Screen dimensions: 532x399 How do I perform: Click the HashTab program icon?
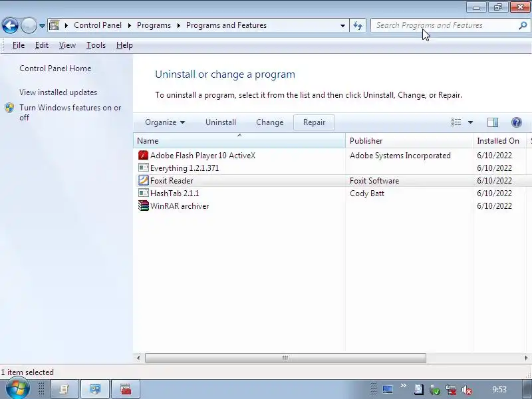[143, 193]
